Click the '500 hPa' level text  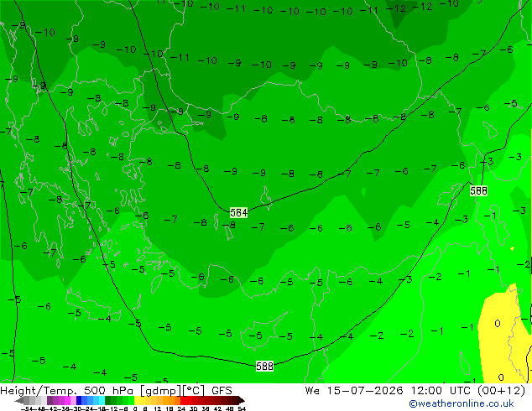[110, 391]
